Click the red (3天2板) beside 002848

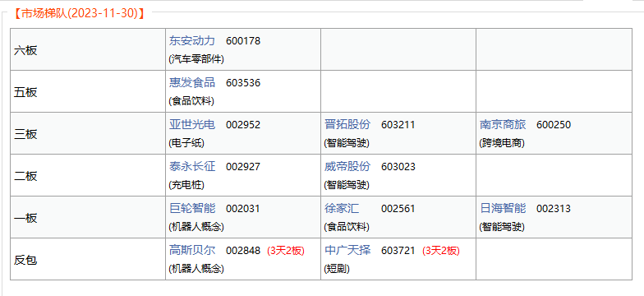pyautogui.click(x=286, y=251)
